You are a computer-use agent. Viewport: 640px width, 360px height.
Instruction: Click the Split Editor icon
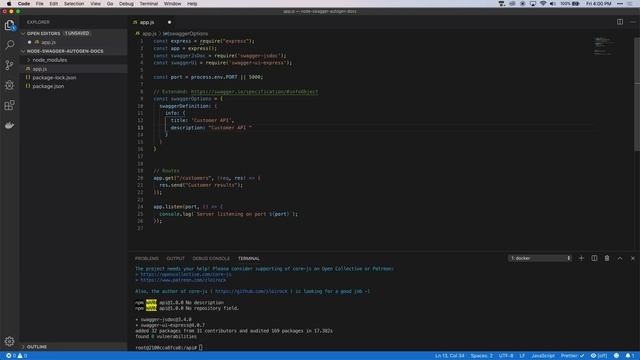[620, 22]
